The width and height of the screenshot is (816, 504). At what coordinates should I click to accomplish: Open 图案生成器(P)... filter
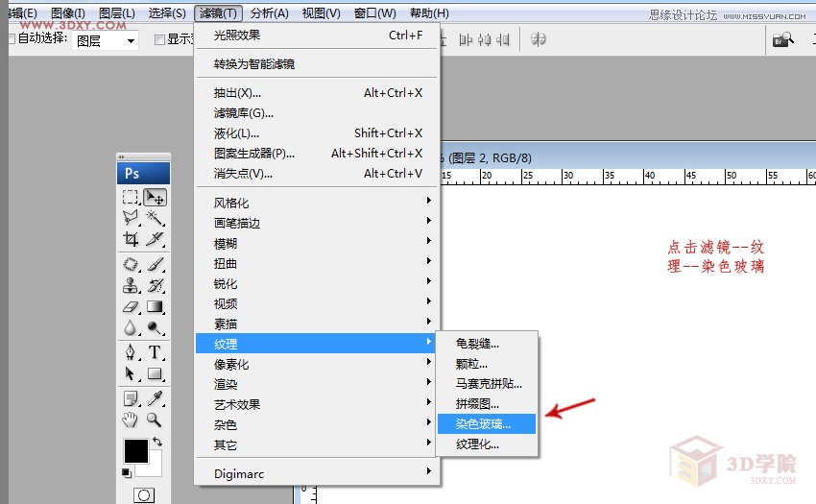(318, 153)
